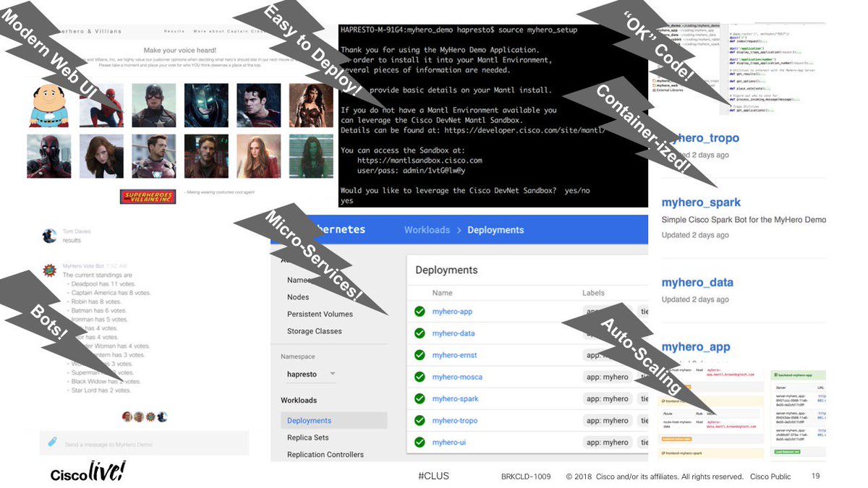The image size is (868, 488).
Task: Click the green status check beside myhero-mosca
Action: point(420,377)
